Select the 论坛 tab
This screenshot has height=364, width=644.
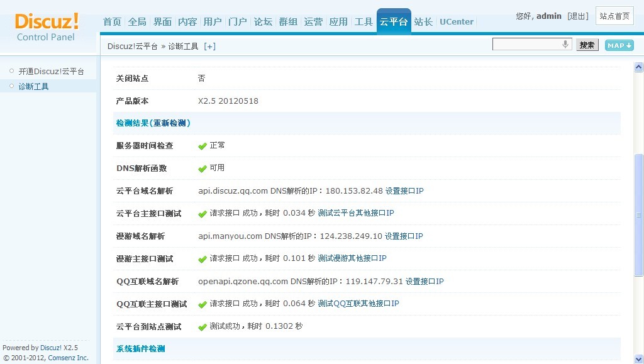(263, 22)
